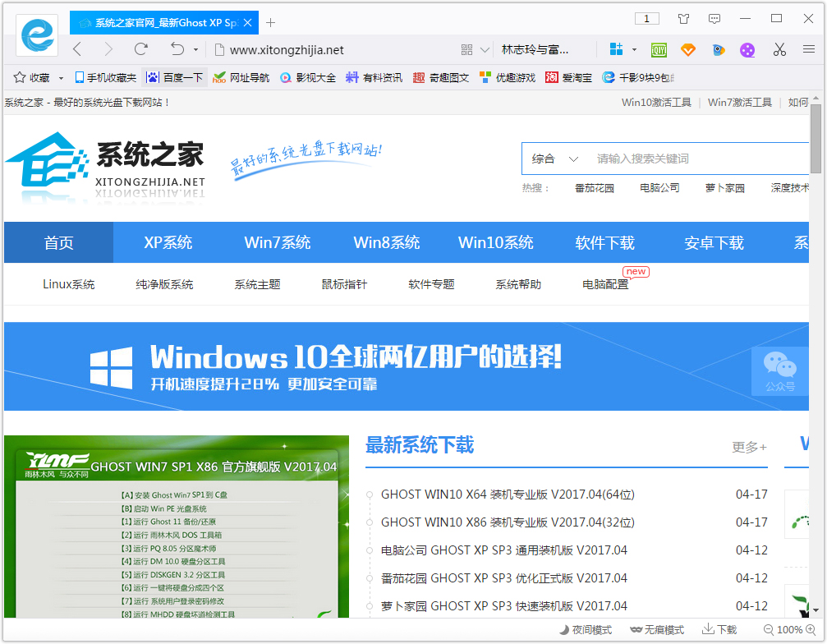Select the 软件下载 navigation tab
This screenshot has width=827, height=644.
[x=604, y=242]
